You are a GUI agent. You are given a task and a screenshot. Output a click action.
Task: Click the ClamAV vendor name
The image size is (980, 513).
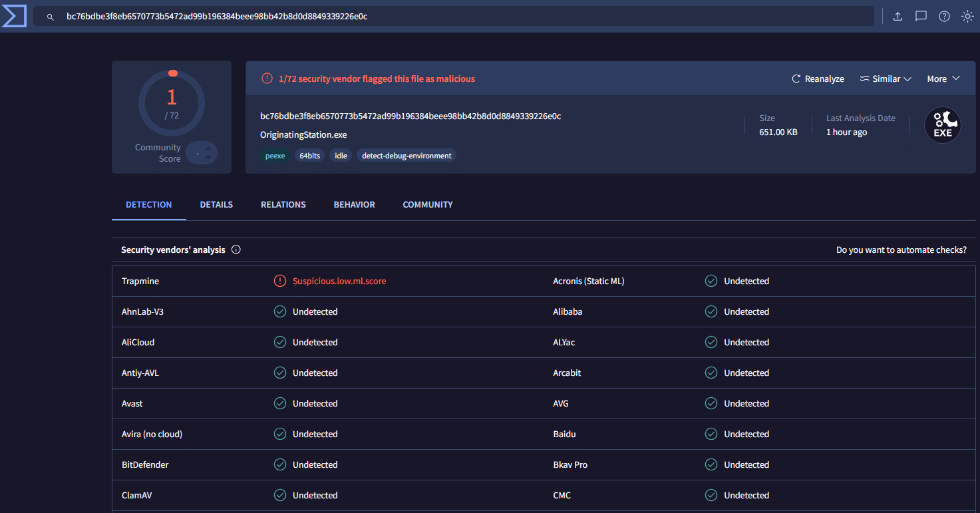coord(138,495)
